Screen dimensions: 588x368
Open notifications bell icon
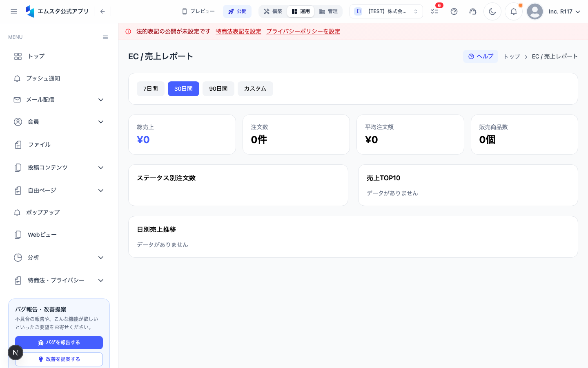[514, 11]
